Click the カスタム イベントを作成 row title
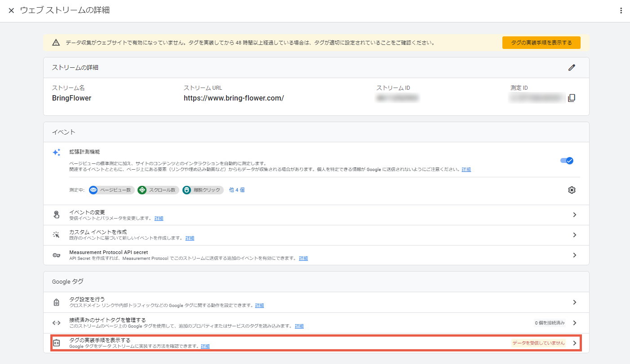 coord(98,232)
